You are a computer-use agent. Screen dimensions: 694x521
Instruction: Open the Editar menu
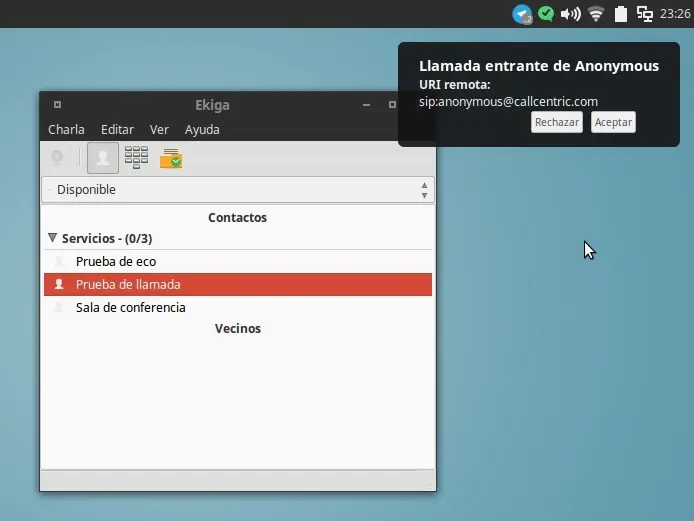(117, 130)
